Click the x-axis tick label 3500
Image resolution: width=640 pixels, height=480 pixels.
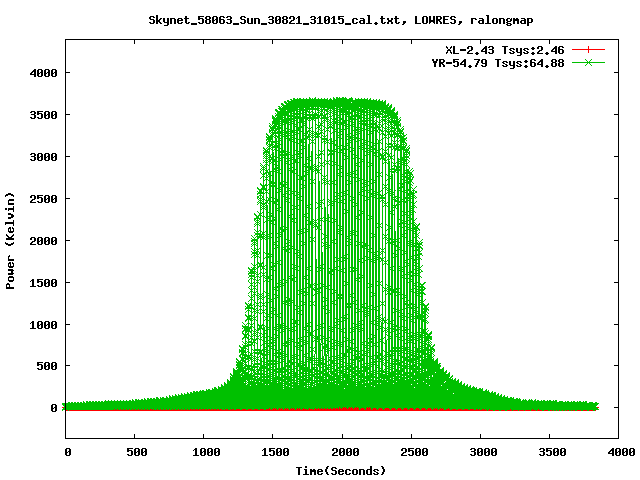tap(552, 452)
